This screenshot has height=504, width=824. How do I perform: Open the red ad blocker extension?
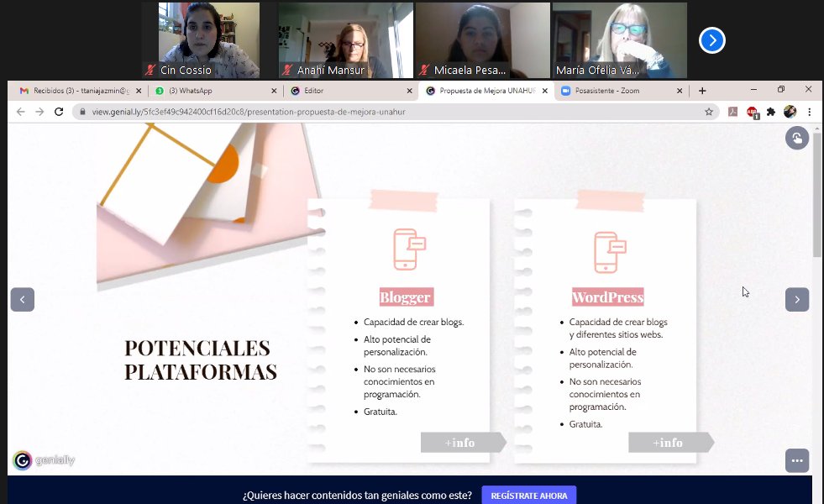point(752,113)
